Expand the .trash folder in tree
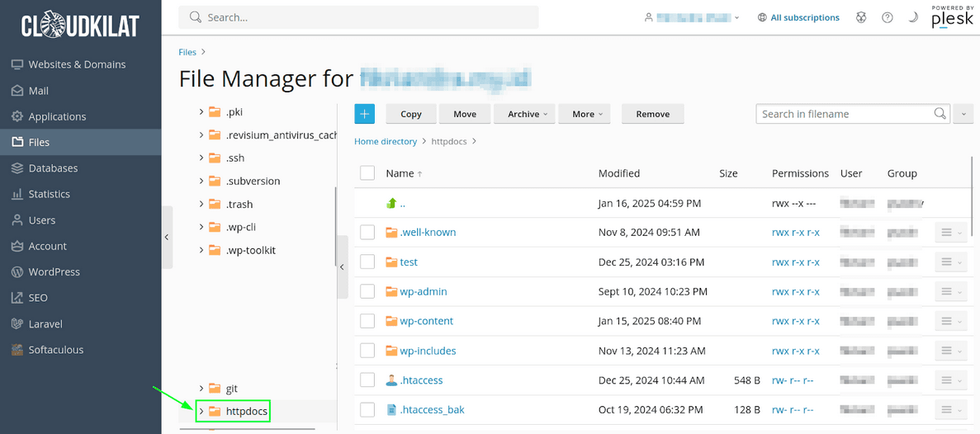Image resolution: width=980 pixels, height=434 pixels. click(x=201, y=204)
